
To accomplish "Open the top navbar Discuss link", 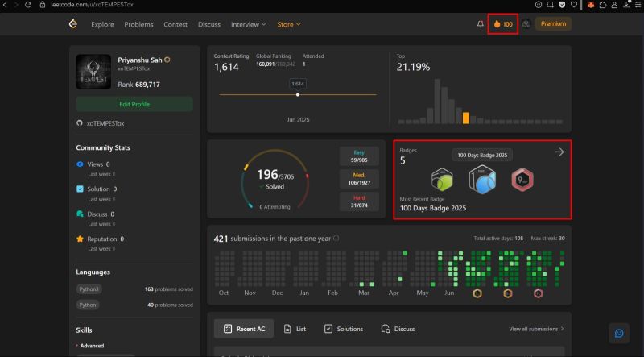I will [209, 24].
